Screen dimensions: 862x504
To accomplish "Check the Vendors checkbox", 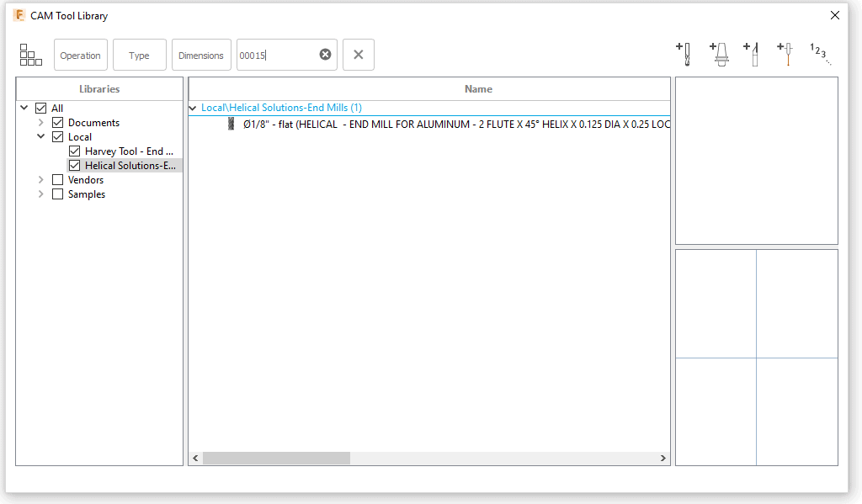I will pos(58,180).
